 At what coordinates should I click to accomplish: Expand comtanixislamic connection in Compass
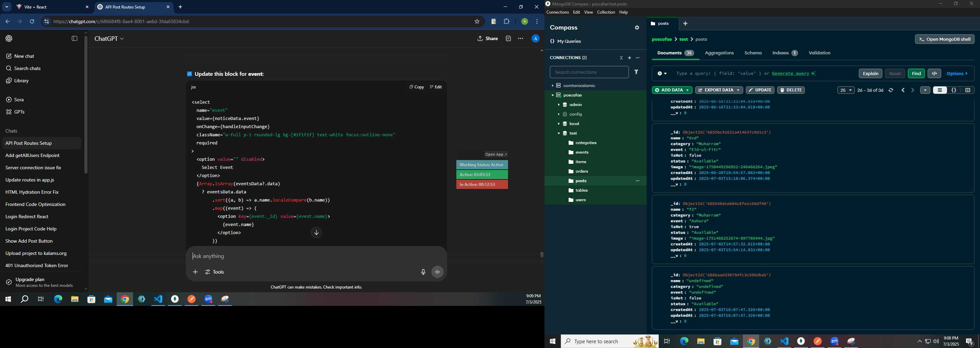point(552,86)
